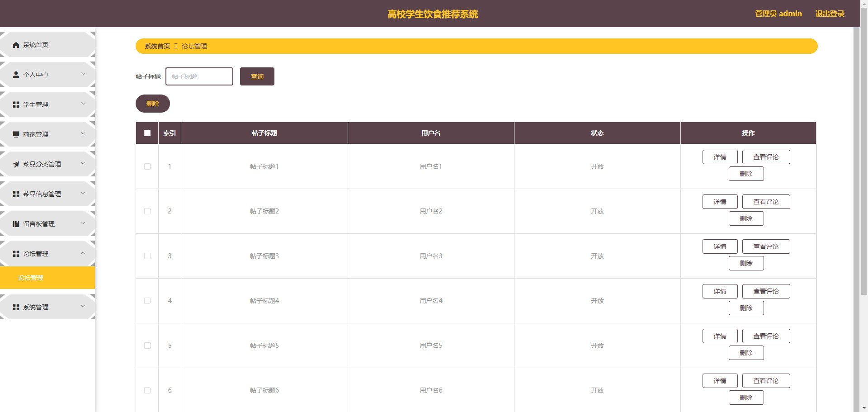The width and height of the screenshot is (868, 412).
Task: Click the monitor icon beside 商家管理
Action: 16,134
